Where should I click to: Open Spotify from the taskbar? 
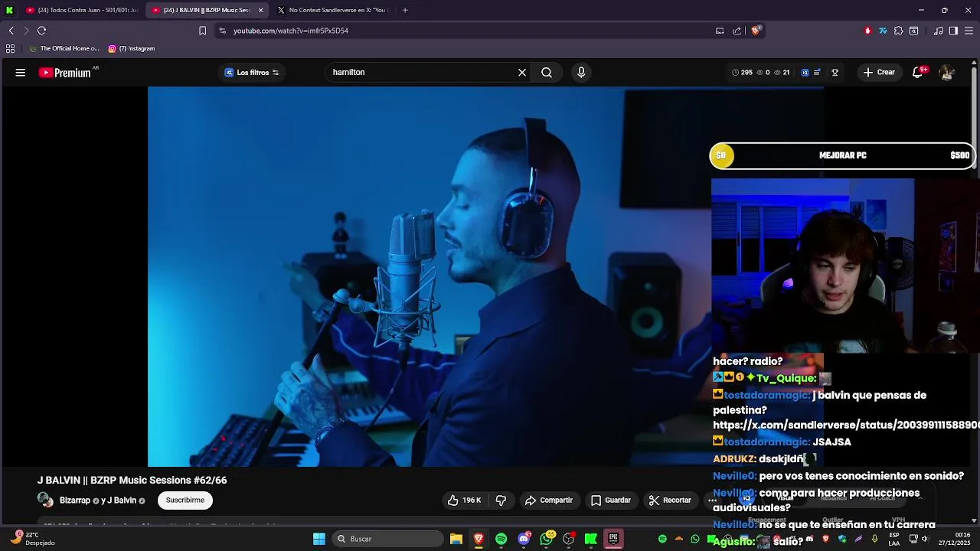tap(501, 539)
